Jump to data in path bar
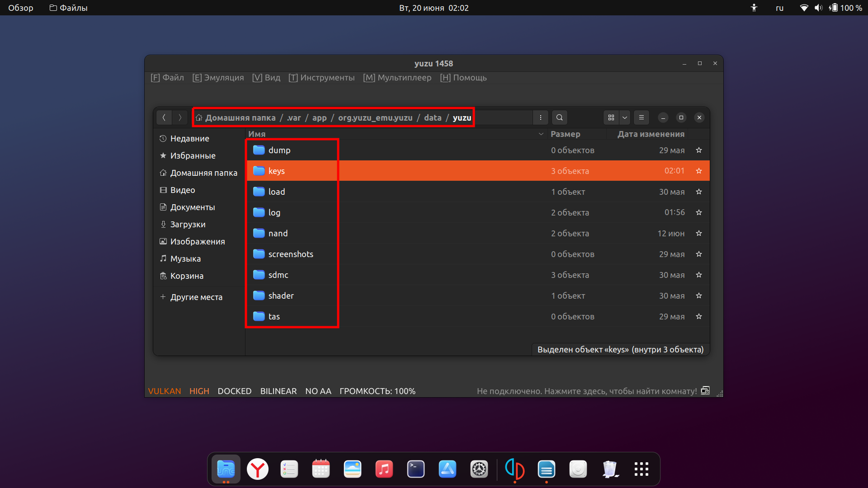 tap(433, 117)
